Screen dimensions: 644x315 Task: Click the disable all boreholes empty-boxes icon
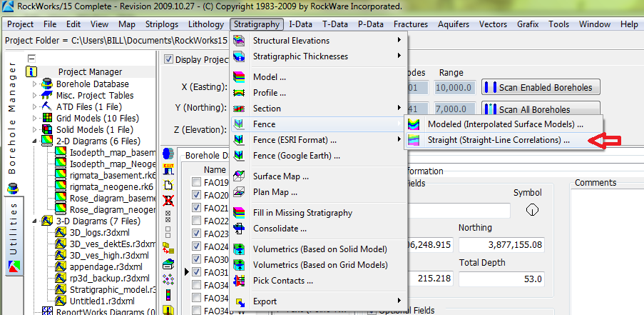(168, 232)
